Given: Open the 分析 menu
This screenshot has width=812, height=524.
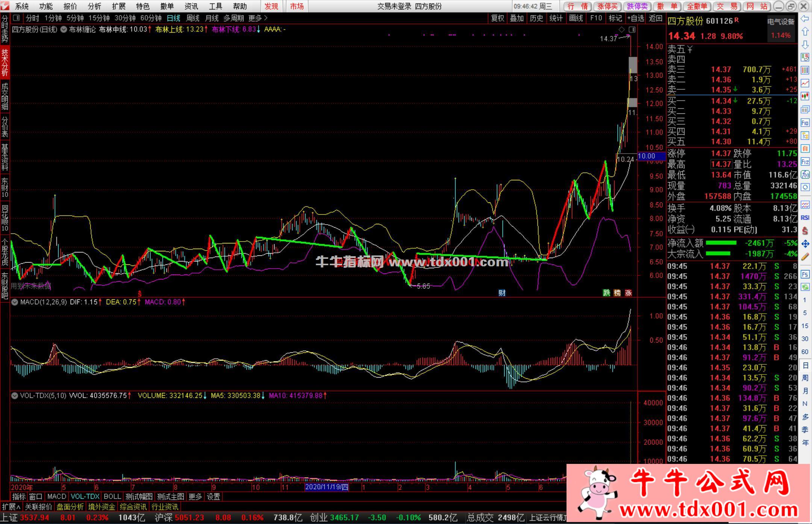Looking at the screenshot, I should point(94,6).
